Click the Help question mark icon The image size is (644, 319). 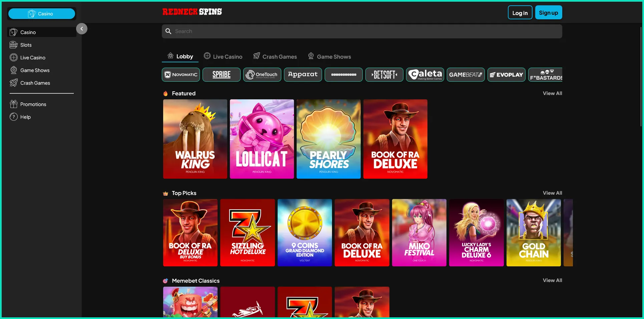pyautogui.click(x=14, y=117)
